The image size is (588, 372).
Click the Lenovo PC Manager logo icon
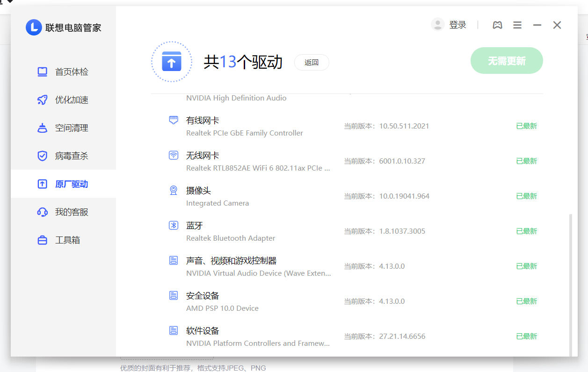[34, 27]
